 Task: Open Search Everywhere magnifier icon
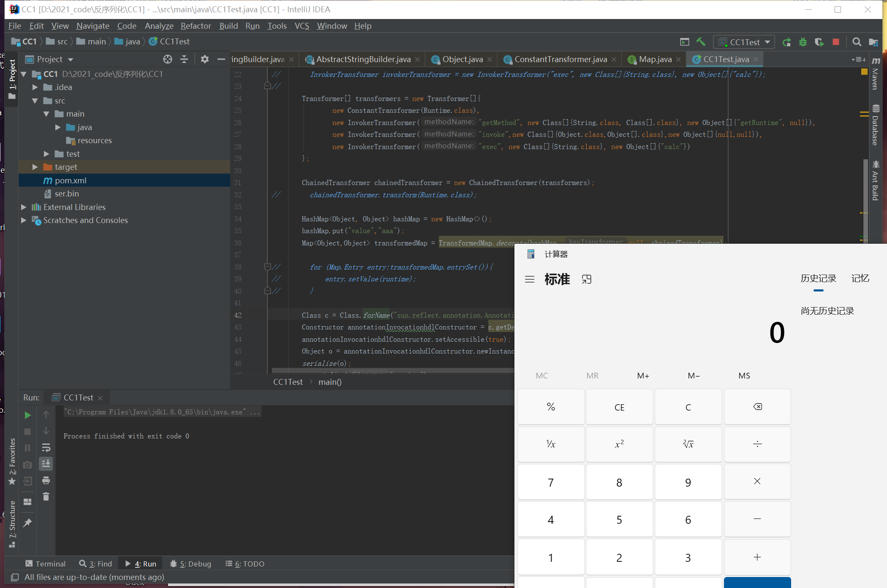pyautogui.click(x=857, y=42)
